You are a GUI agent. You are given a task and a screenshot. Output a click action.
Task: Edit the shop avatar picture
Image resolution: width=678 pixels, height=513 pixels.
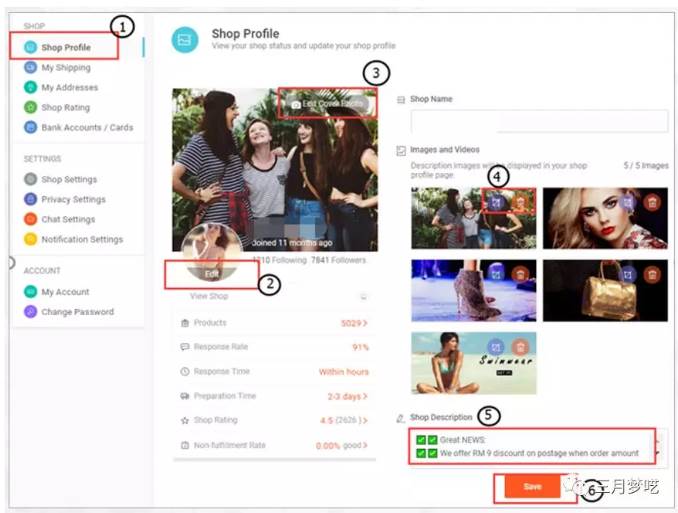(x=211, y=274)
